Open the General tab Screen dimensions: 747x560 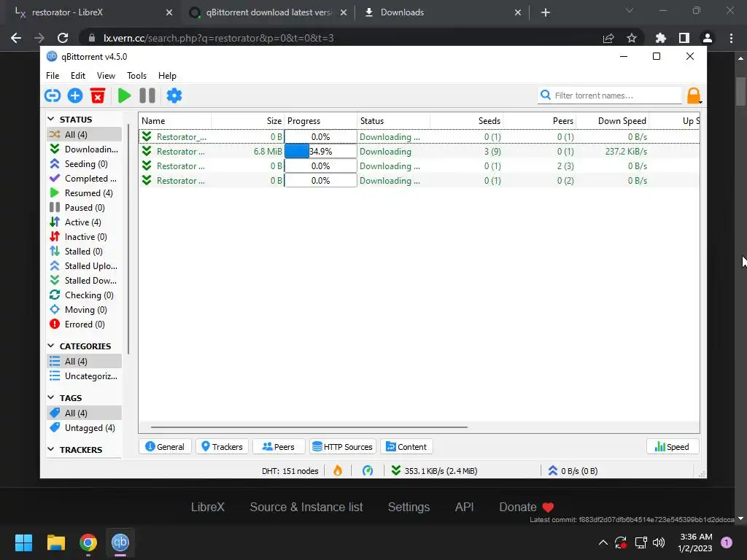click(x=165, y=447)
